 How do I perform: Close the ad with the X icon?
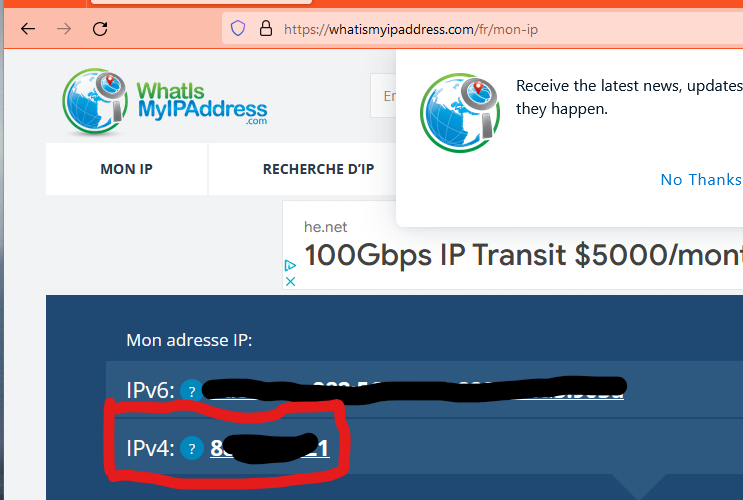tap(290, 282)
